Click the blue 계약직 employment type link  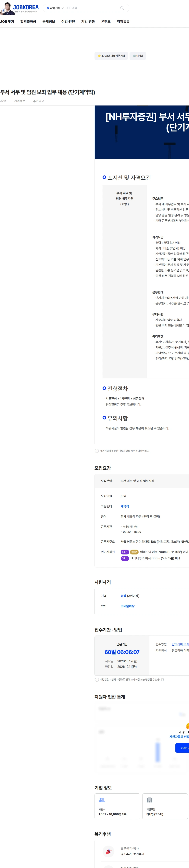[x=125, y=506]
